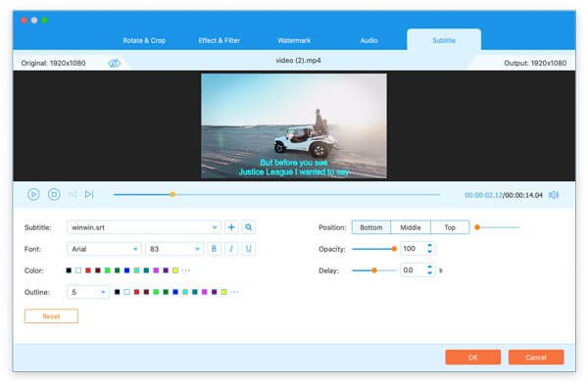Image resolution: width=588 pixels, height=386 pixels.
Task: Play the video preview
Action: click(x=33, y=194)
